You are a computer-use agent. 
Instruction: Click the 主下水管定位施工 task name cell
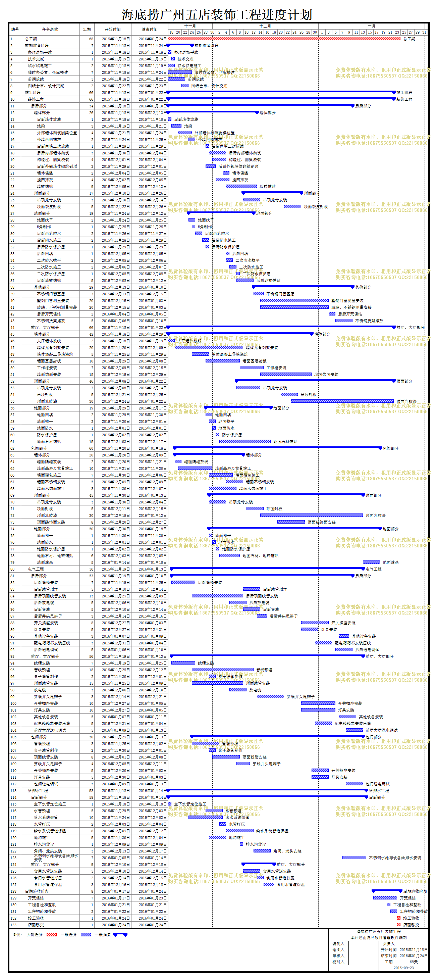[x=50, y=804]
